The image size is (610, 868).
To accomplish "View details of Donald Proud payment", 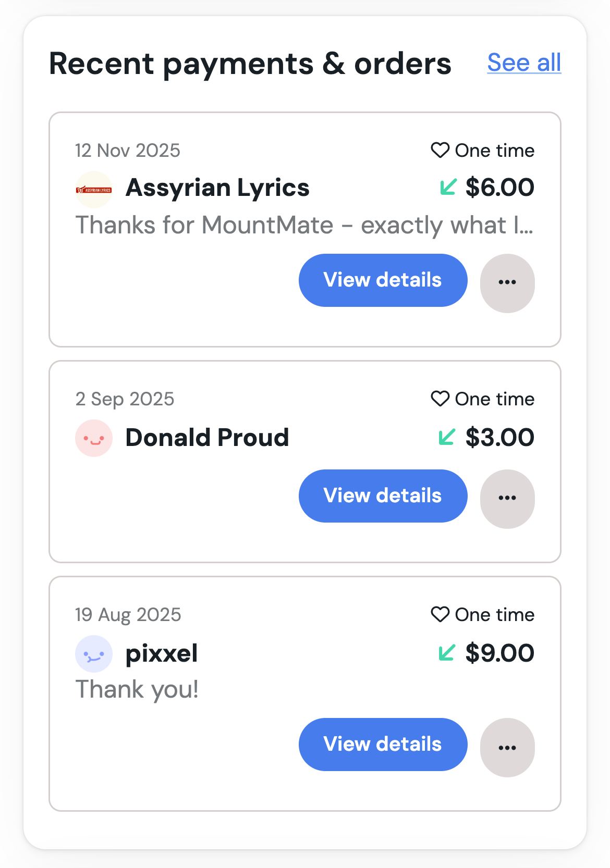I will click(383, 496).
